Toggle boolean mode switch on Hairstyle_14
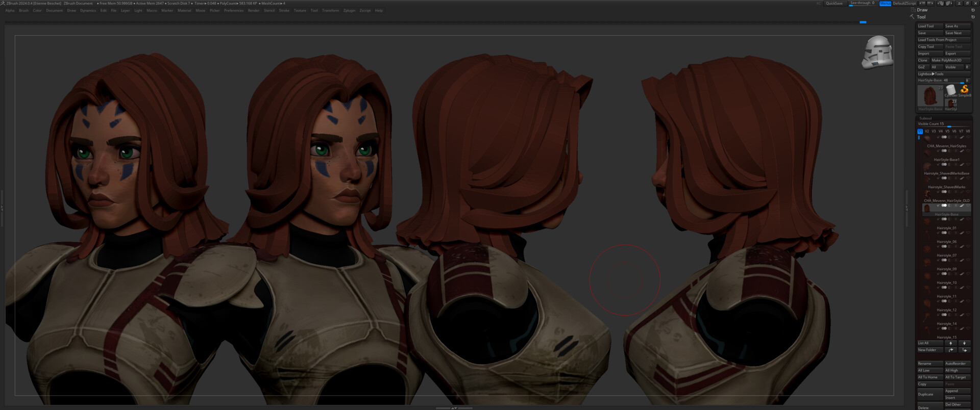 944,315
